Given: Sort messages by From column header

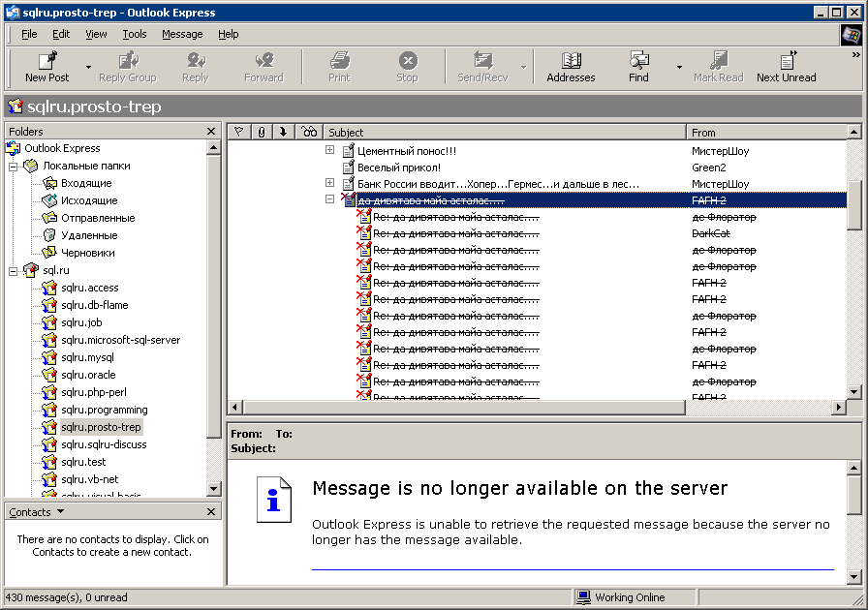Looking at the screenshot, I should 765,132.
